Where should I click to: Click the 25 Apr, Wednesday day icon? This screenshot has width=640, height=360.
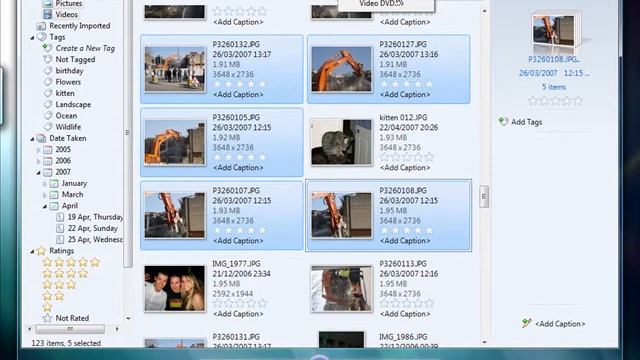[x=60, y=240]
